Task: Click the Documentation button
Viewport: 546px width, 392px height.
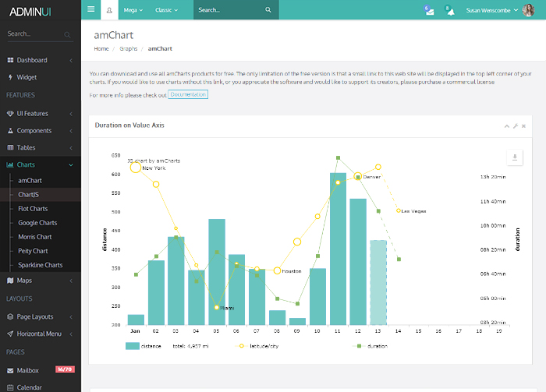Action: [x=188, y=94]
